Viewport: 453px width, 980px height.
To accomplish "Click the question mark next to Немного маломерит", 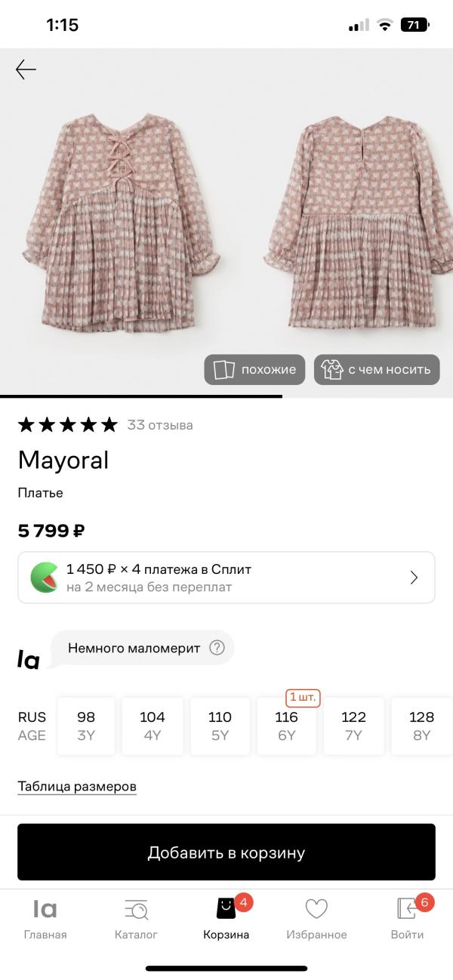I will pyautogui.click(x=217, y=648).
